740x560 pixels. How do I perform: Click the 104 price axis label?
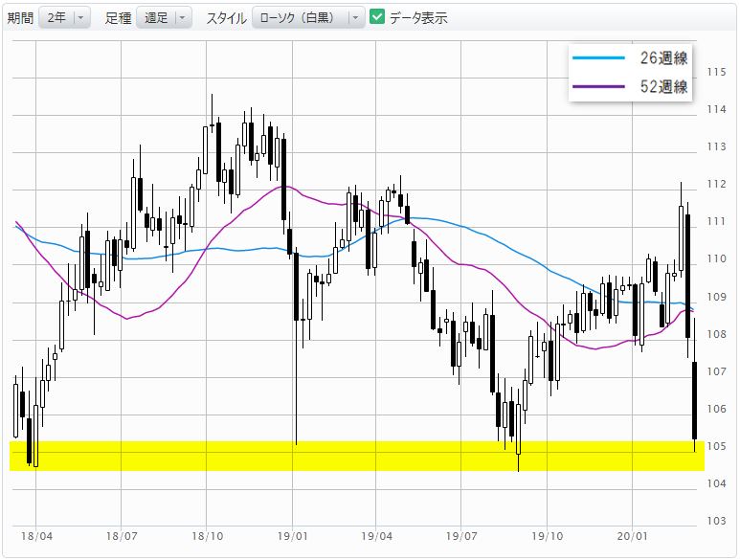point(716,483)
